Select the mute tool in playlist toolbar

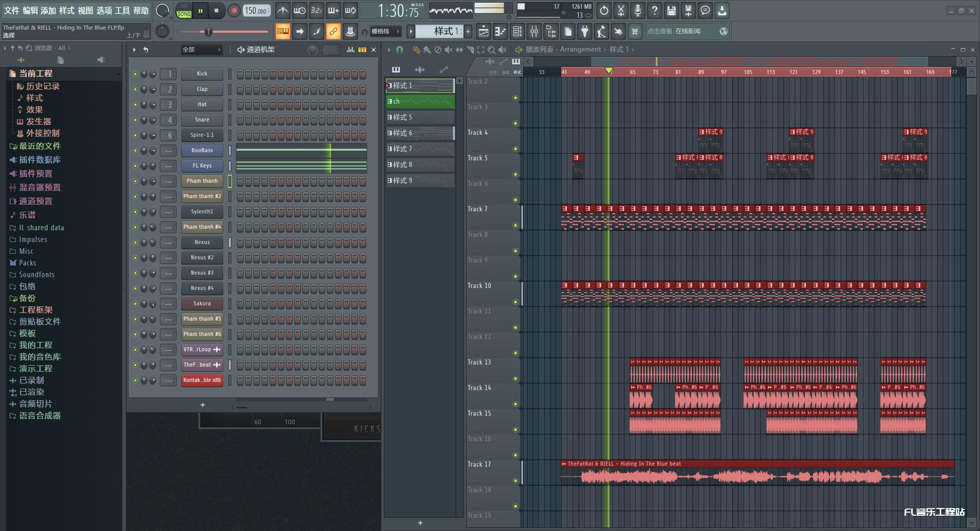pos(448,50)
